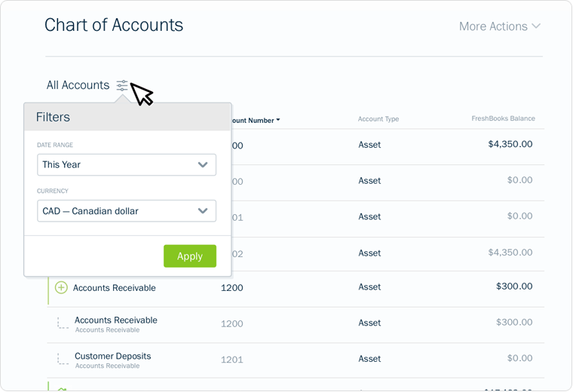Expand the Accounts Receivable green plus icon
Screen dimensions: 573x392
(61, 287)
